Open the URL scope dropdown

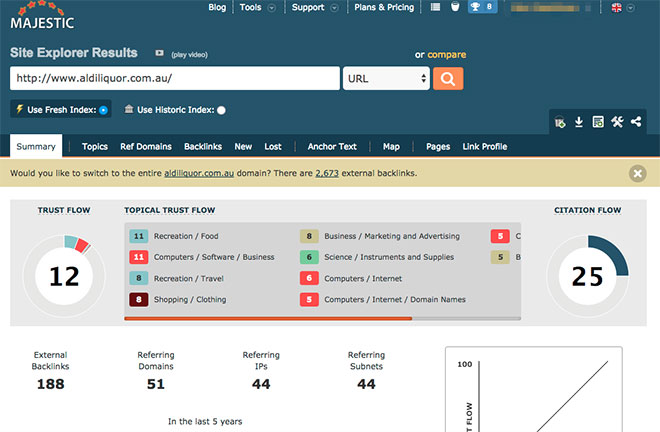pos(386,78)
